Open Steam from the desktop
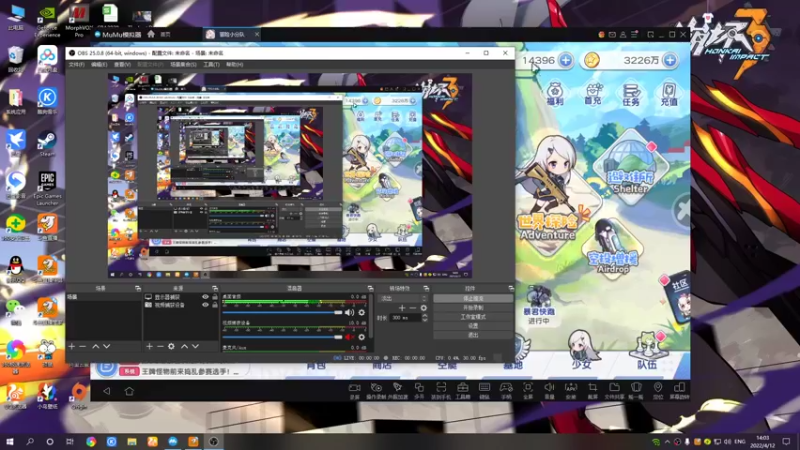Viewport: 800px width, 450px height. coord(47,143)
